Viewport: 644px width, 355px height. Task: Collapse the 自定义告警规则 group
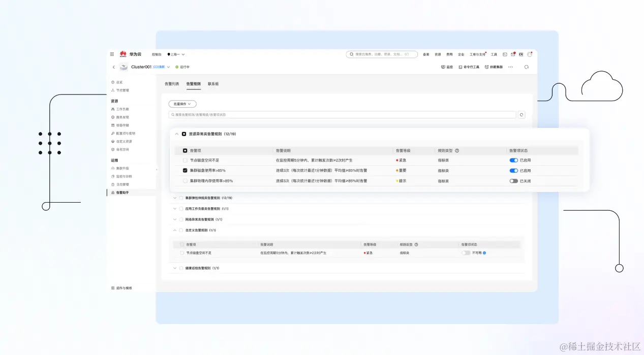point(175,230)
